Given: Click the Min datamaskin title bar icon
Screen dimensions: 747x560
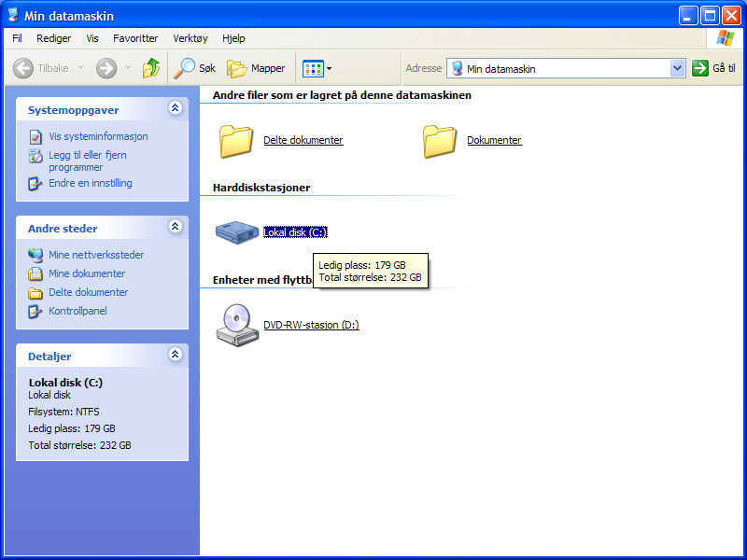Looking at the screenshot, I should pos(13,15).
